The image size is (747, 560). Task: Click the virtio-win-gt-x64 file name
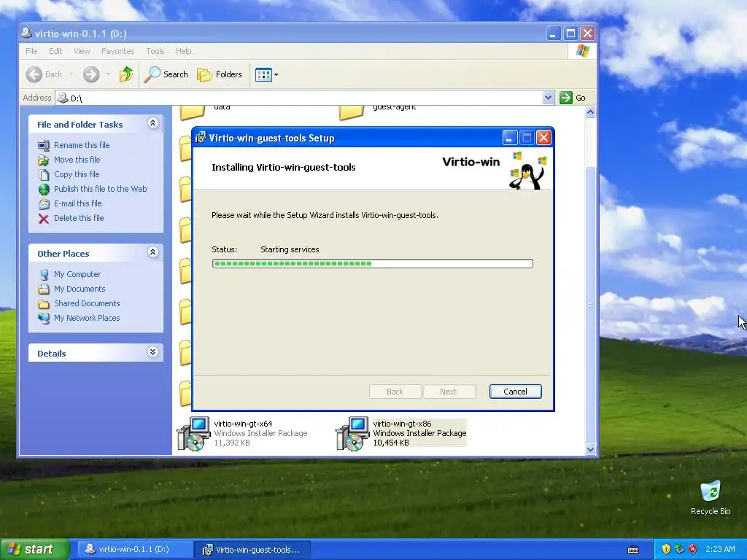243,424
